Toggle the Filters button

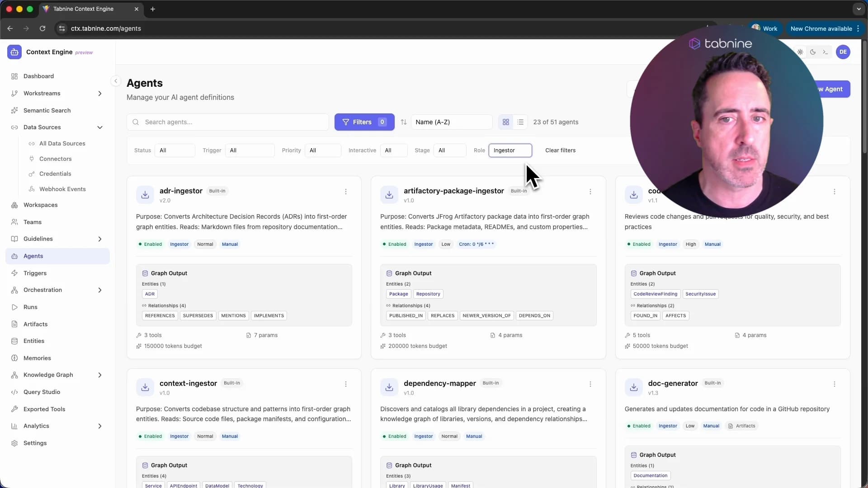click(364, 122)
